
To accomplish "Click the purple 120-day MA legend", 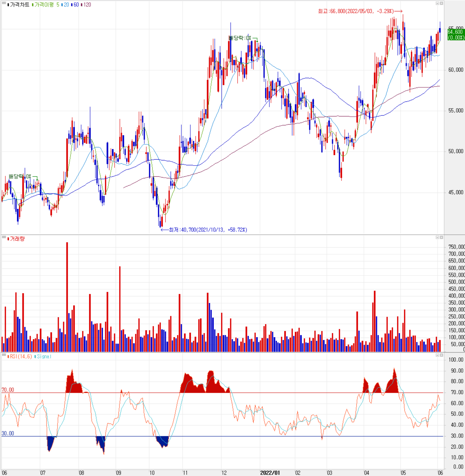I will coord(87,5).
